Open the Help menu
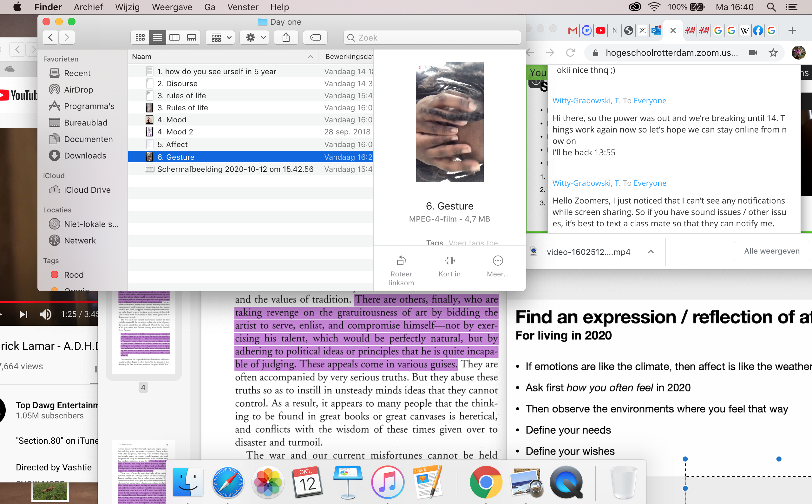Image resolution: width=812 pixels, height=504 pixels. pos(279,7)
